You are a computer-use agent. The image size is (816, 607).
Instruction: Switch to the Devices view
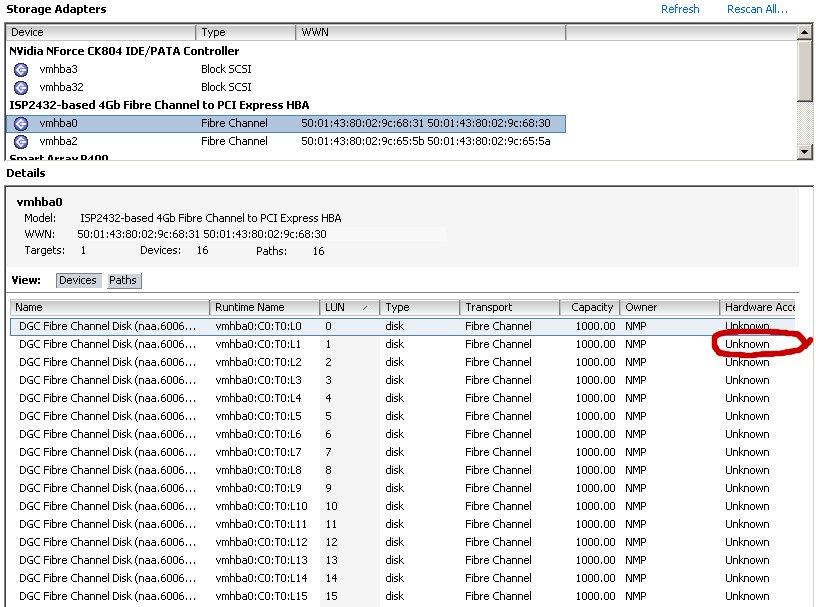(x=78, y=280)
